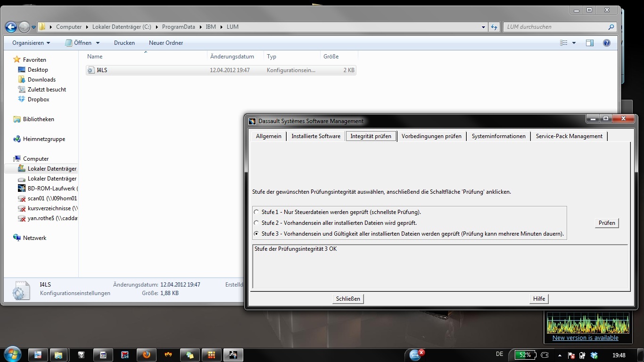
Task: Refresh the LUM folder in the address bar
Action: pyautogui.click(x=494, y=27)
